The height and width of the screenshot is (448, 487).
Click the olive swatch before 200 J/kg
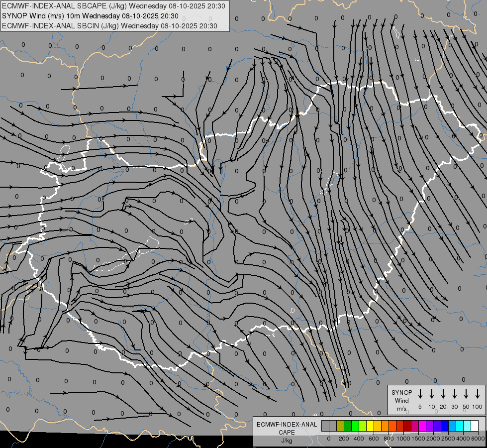coord(340,426)
